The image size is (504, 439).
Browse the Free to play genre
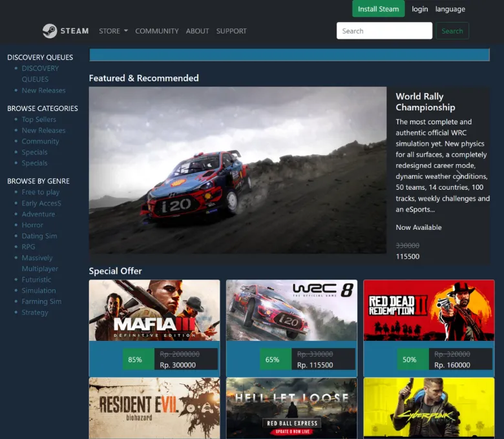(x=41, y=192)
